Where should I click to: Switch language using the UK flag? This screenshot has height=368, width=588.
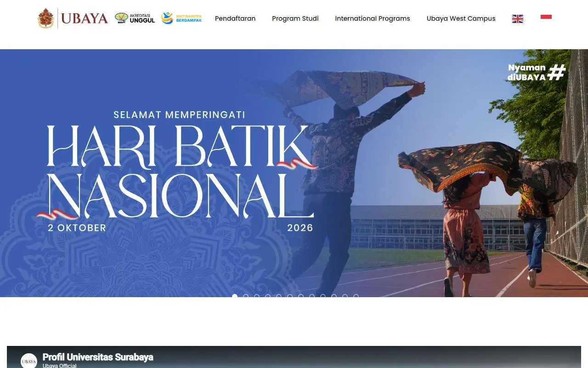[518, 18]
